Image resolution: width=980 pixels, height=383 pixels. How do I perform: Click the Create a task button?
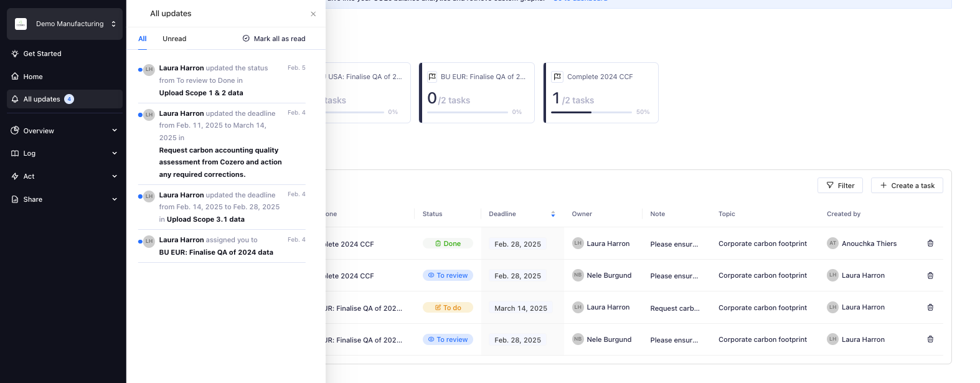point(907,186)
